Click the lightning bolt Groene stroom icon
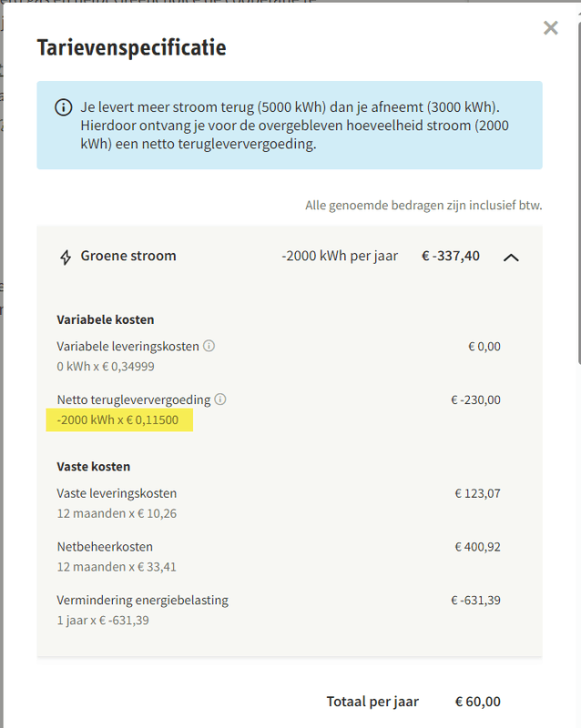Screen dimensions: 581x728 coord(66,258)
